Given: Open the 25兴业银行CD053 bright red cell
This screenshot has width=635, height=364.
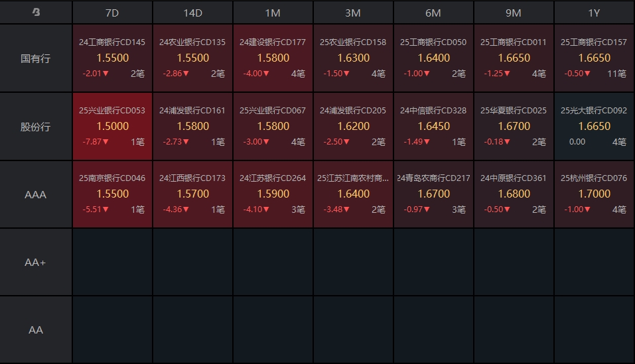Looking at the screenshot, I should point(112,127).
